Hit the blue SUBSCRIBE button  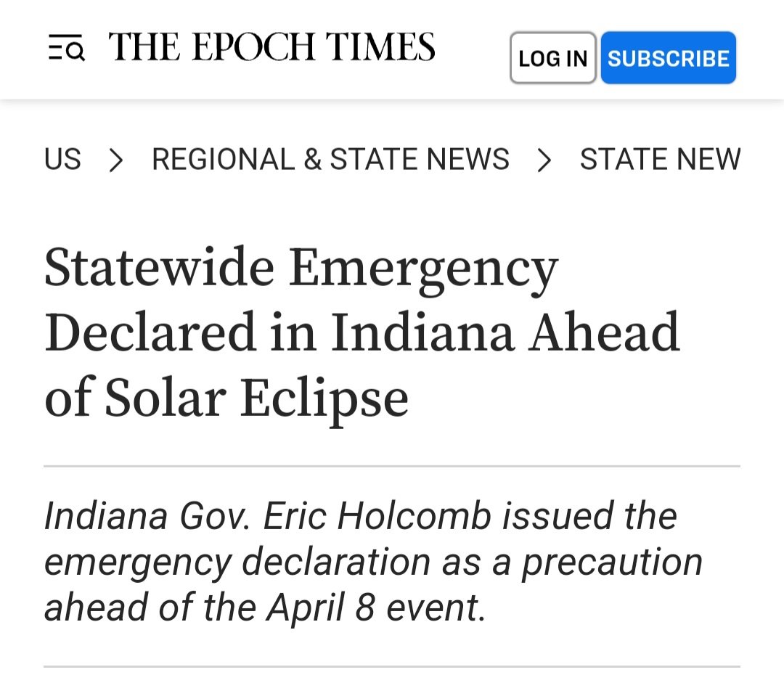click(x=668, y=58)
